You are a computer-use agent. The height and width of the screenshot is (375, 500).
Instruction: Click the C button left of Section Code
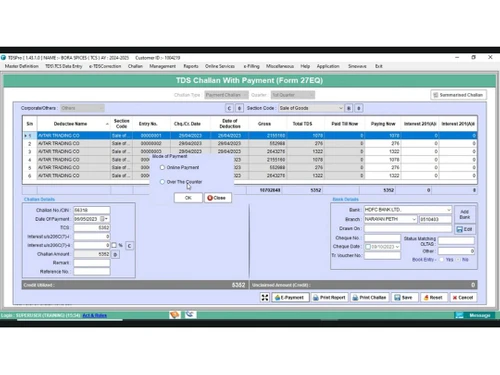pos(229,108)
